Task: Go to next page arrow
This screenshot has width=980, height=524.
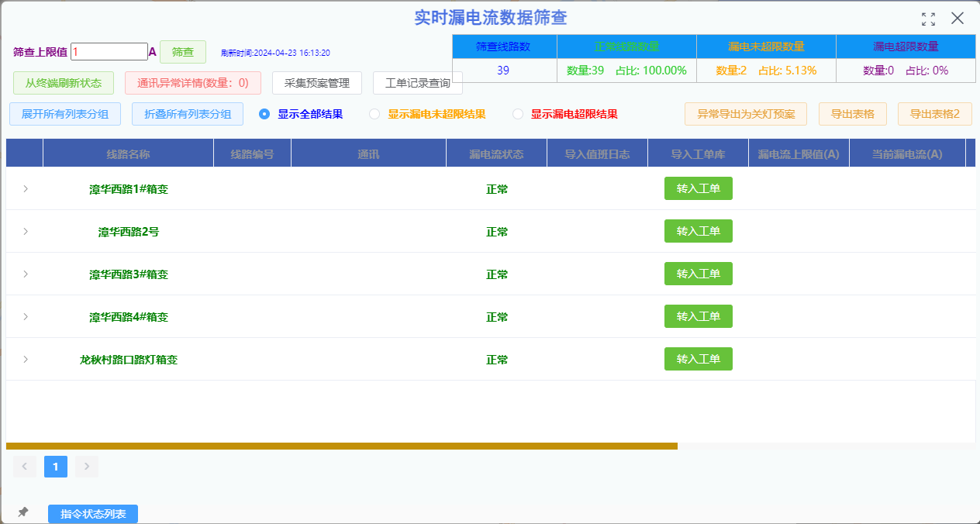Action: (x=87, y=466)
